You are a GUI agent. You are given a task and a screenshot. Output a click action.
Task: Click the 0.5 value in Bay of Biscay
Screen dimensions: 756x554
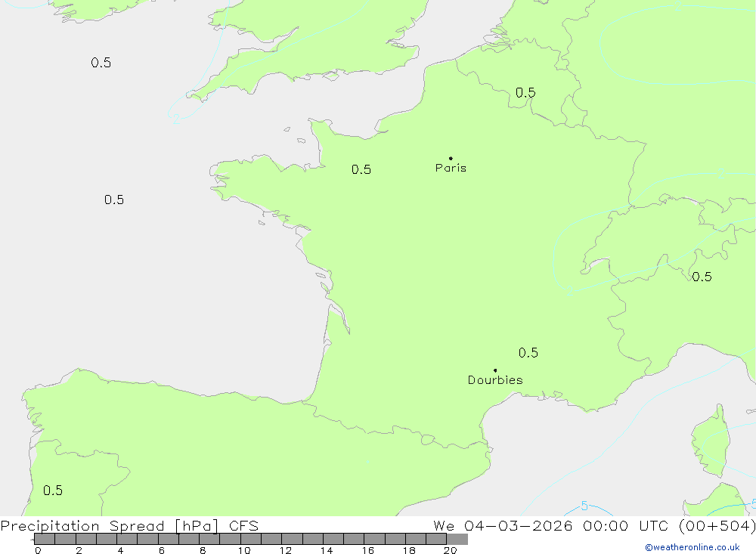(114, 200)
